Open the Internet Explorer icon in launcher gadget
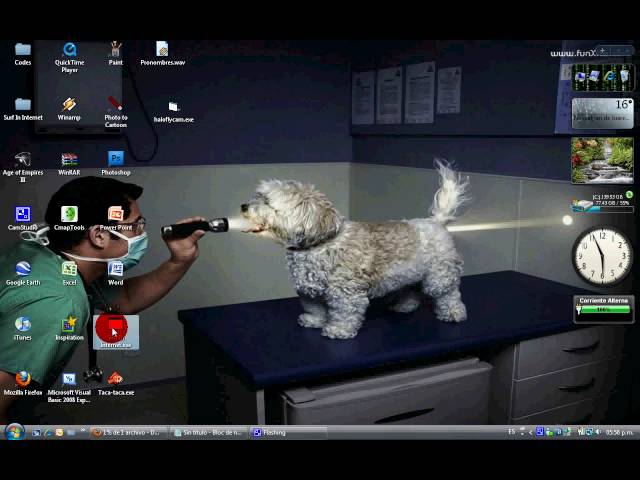Viewport: 640px width, 480px height. (x=610, y=76)
